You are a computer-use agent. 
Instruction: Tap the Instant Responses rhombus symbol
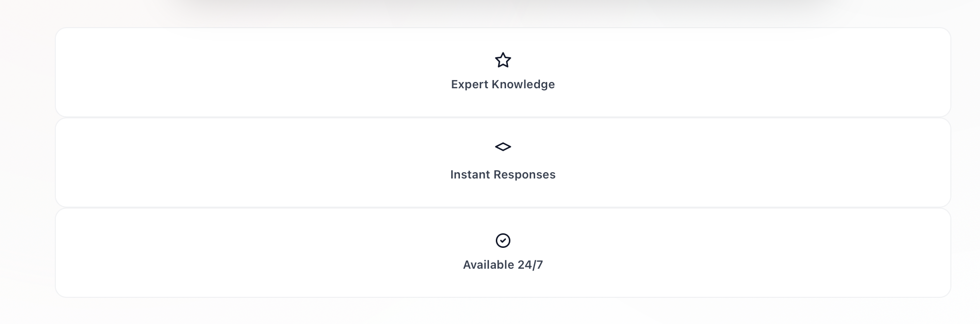coord(503,146)
